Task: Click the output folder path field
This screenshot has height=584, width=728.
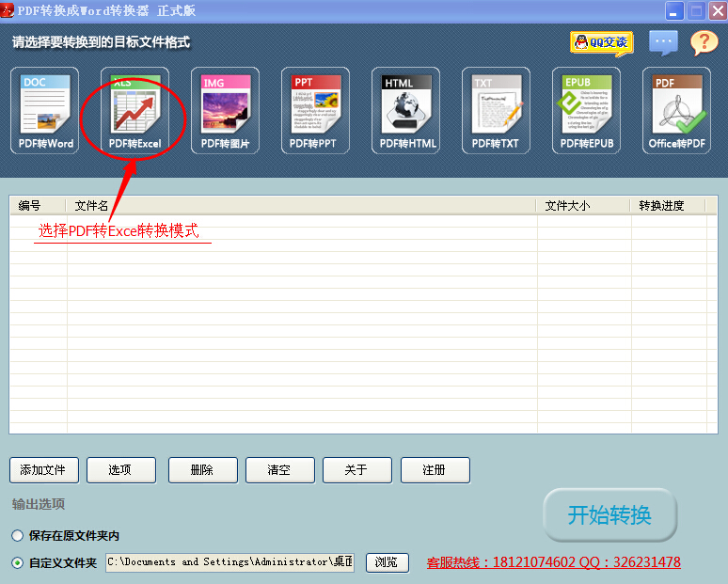Action: tap(229, 562)
